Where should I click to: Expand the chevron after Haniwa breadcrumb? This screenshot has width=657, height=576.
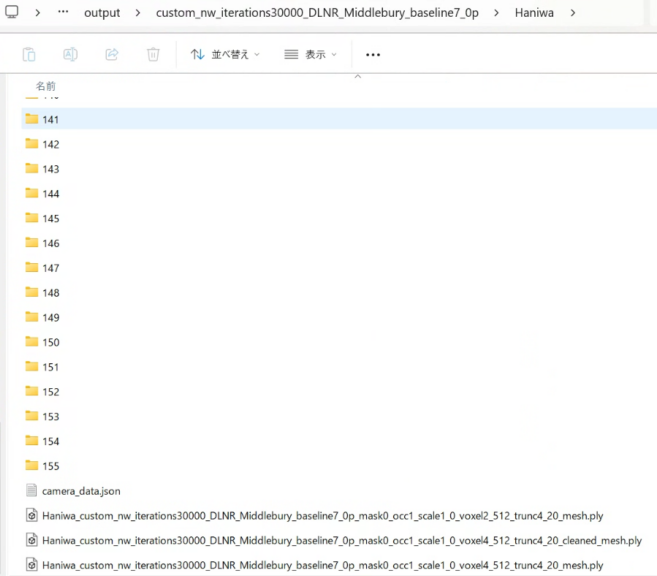[x=573, y=13]
